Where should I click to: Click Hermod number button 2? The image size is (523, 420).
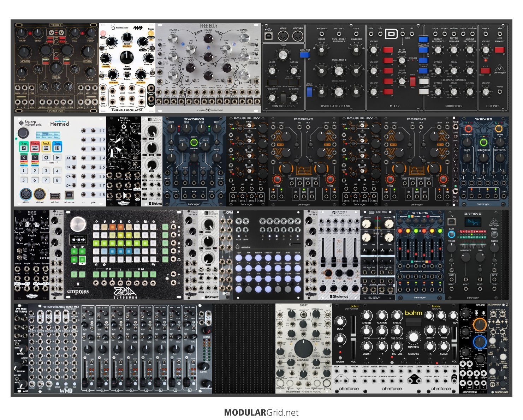(x=35, y=171)
